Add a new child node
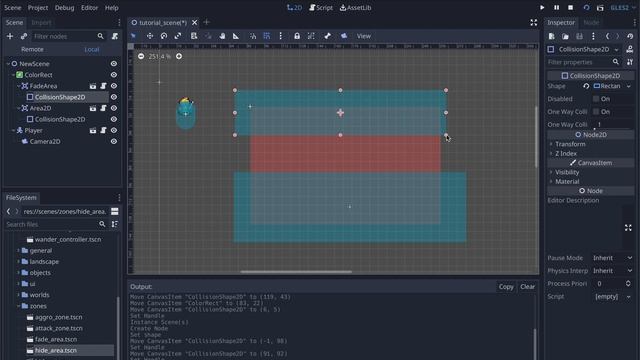This screenshot has width=640, height=360. coord(10,36)
